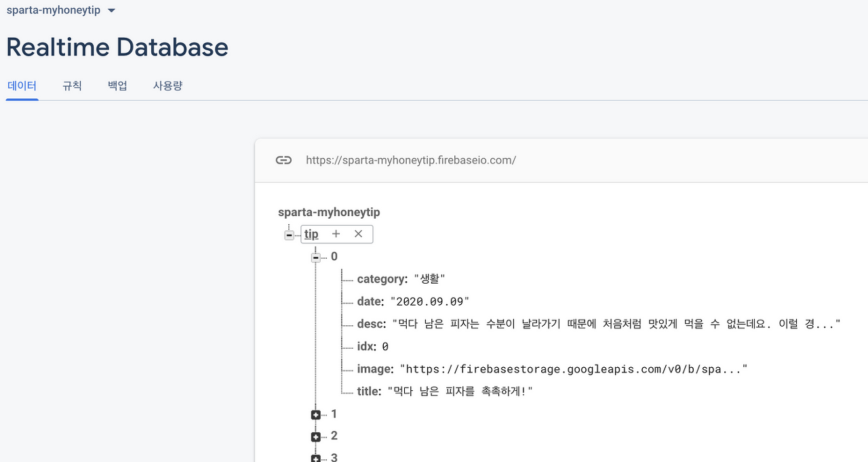This screenshot has width=868, height=462.
Task: Select the sparta-myhoneytip root node
Action: pyautogui.click(x=329, y=212)
